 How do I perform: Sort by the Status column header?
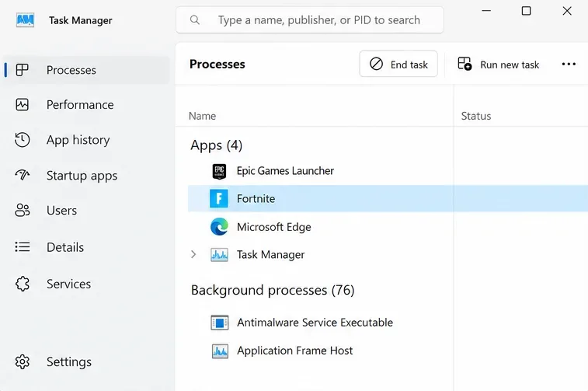(x=476, y=116)
